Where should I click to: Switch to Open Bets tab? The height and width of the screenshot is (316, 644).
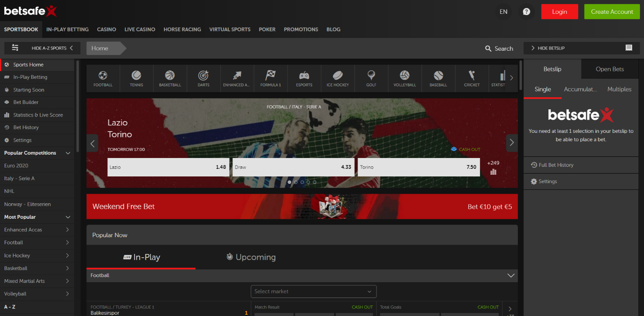[610, 69]
